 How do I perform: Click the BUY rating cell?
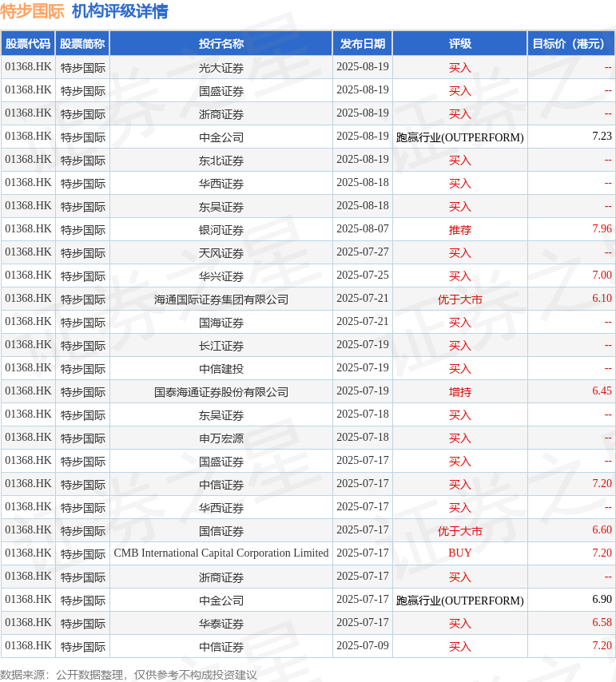click(460, 553)
